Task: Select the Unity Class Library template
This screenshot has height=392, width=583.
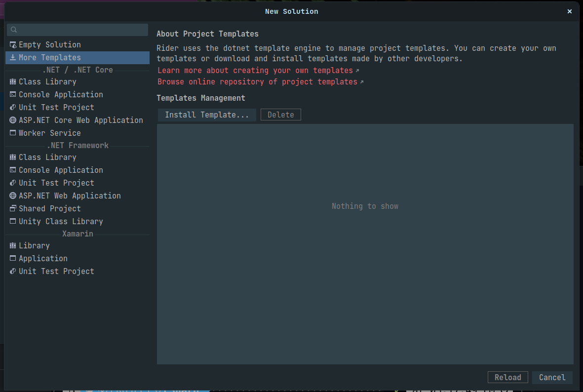Action: coord(78,221)
